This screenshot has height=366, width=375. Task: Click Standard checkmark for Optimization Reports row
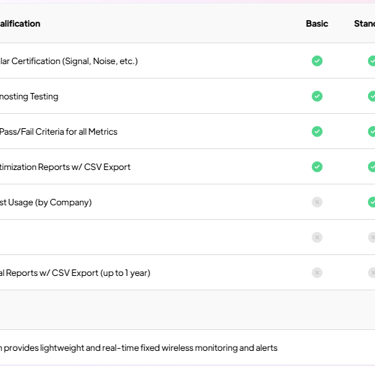pos(371,167)
